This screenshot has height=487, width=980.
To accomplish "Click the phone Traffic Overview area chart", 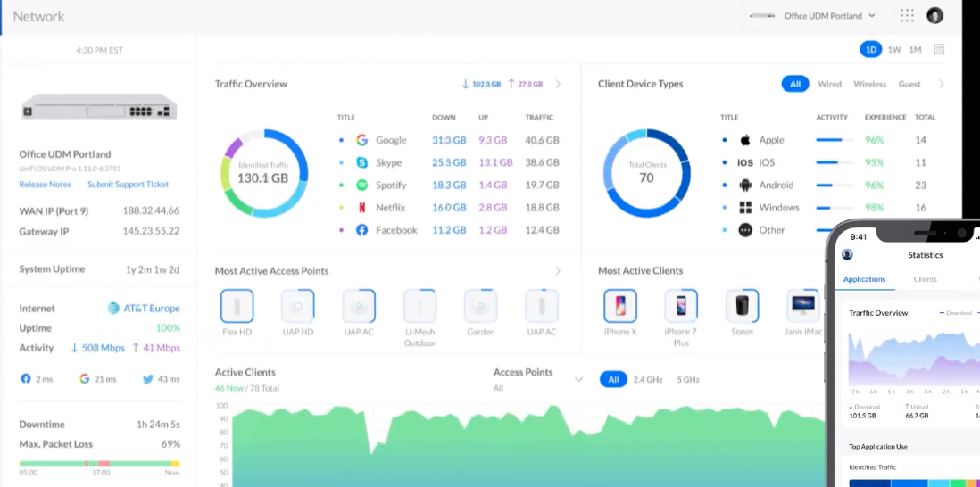I will point(914,357).
